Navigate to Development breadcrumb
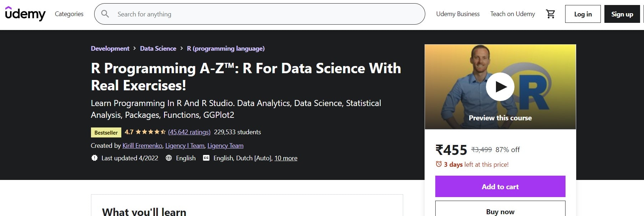This screenshot has height=216, width=644. tap(110, 49)
